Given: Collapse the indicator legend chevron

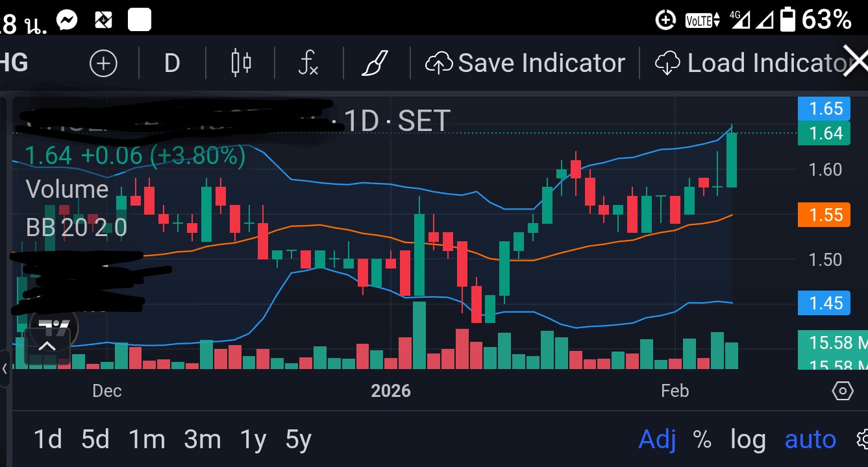Looking at the screenshot, I should coord(47,346).
